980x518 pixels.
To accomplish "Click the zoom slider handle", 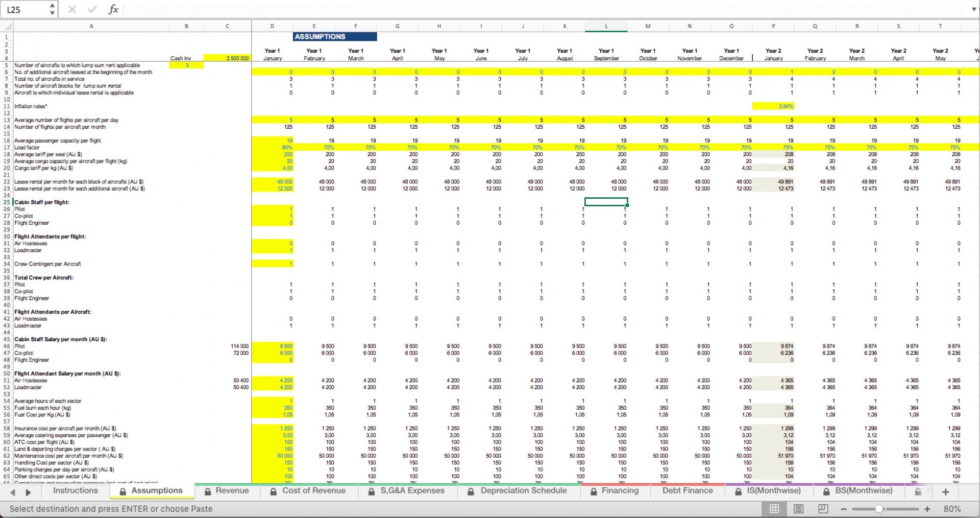I will (879, 509).
